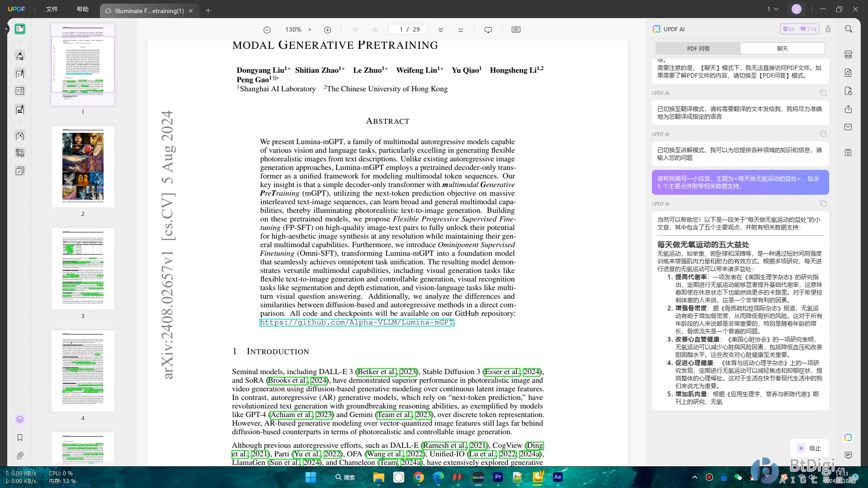Switch to the PDF 问答 tab
Image resolution: width=868 pixels, height=488 pixels.
point(698,48)
